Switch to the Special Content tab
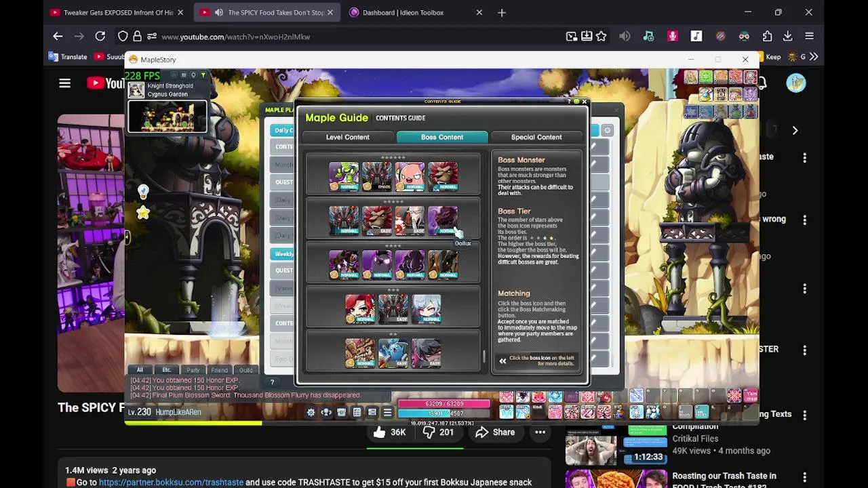The image size is (868, 488). (536, 137)
